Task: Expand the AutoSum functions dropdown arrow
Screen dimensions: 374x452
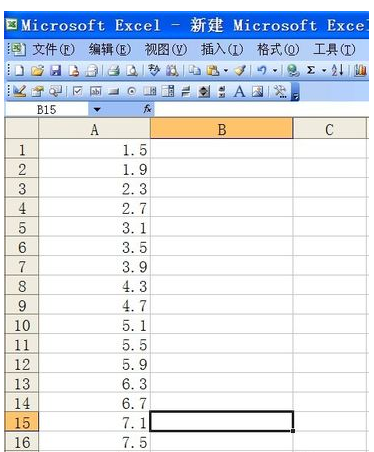Action: point(324,70)
